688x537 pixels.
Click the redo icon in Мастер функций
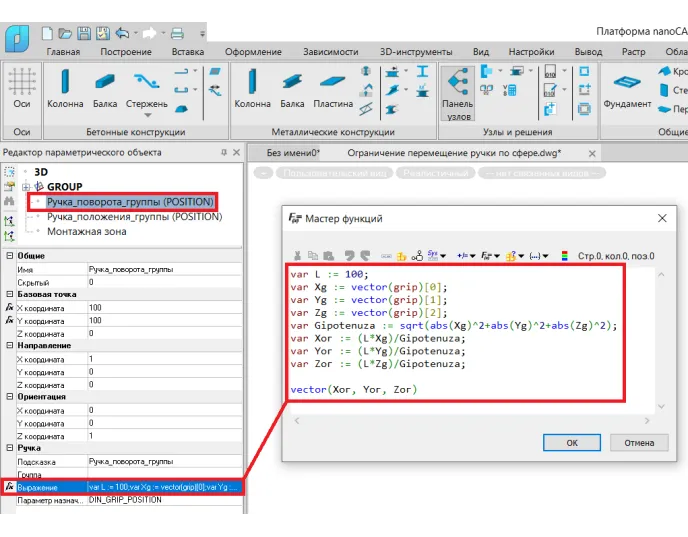pos(365,256)
